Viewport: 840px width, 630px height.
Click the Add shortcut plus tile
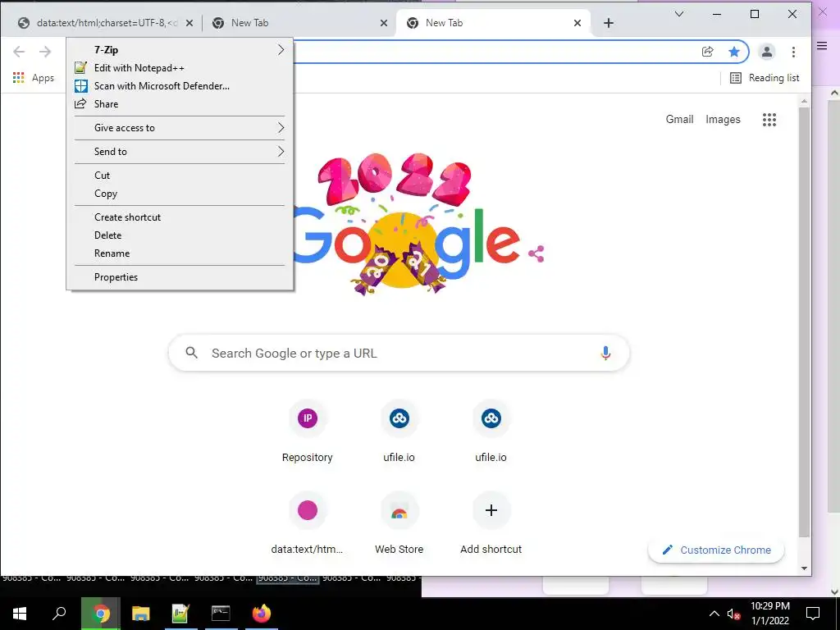[x=491, y=523]
